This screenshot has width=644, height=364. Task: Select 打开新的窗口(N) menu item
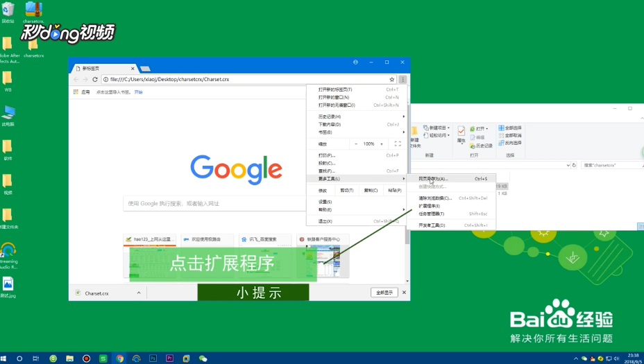(x=357, y=97)
